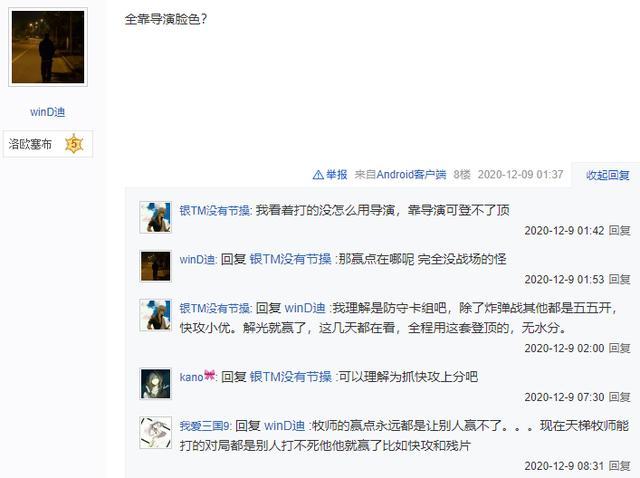Reply to the 08:31 comment
Image resolution: width=640 pixels, height=478 pixels.
(619, 466)
